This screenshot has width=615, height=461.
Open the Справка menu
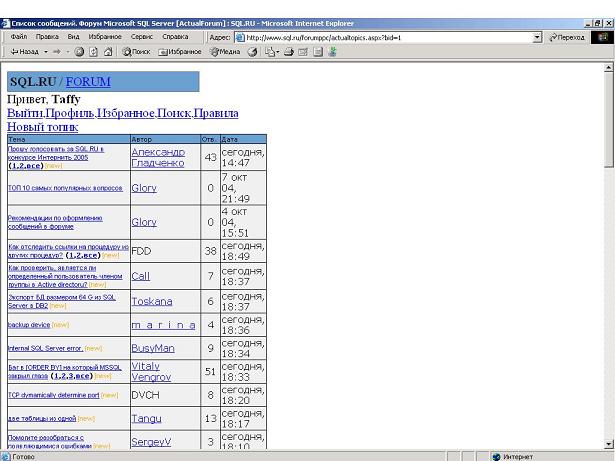point(175,37)
